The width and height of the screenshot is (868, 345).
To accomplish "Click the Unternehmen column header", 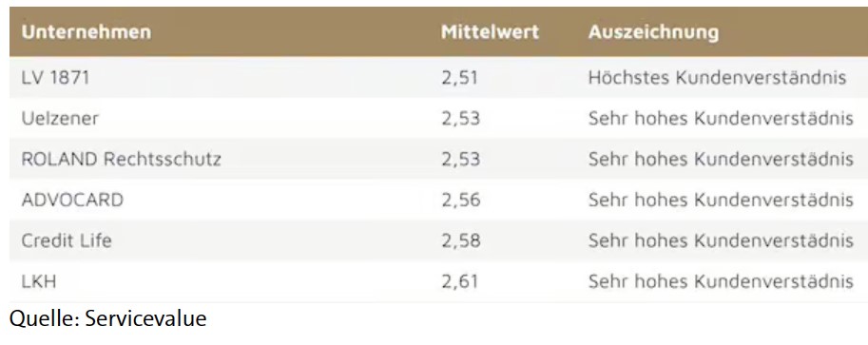I will tap(86, 32).
